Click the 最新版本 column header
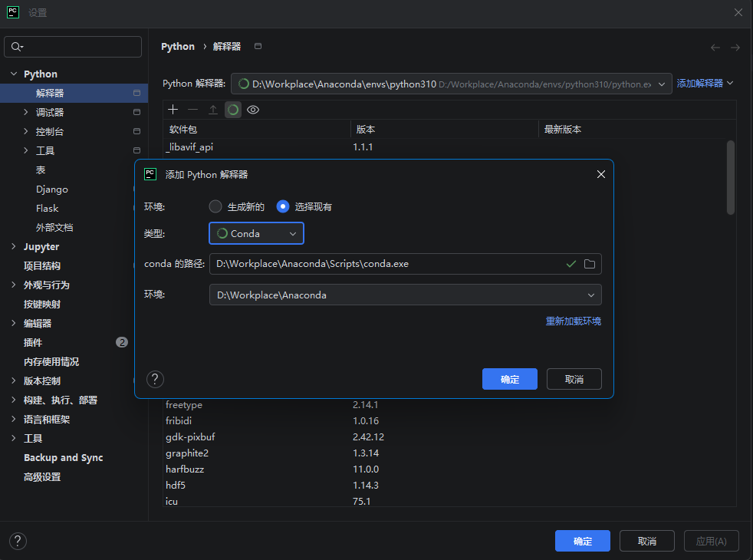Screen dimensions: 753x560 pos(637,129)
